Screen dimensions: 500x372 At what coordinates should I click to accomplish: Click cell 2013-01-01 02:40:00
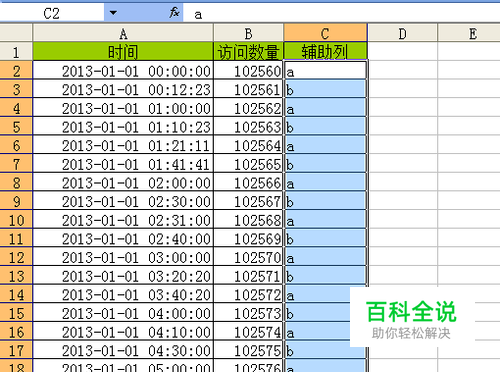[123, 238]
